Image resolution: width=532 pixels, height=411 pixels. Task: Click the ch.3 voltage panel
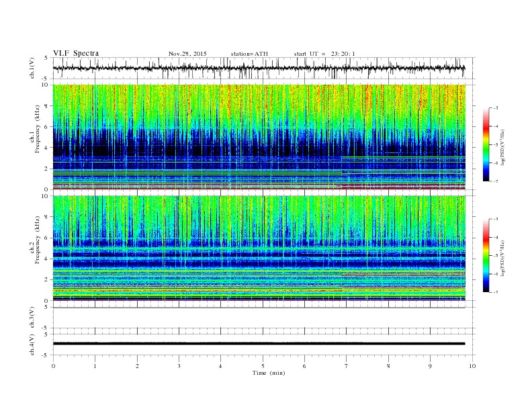click(263, 318)
